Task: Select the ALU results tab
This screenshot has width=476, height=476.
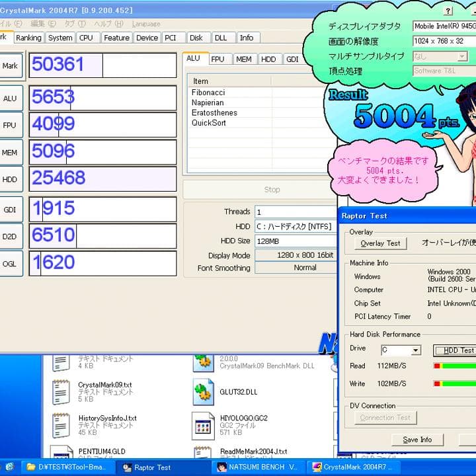Action: pyautogui.click(x=196, y=58)
